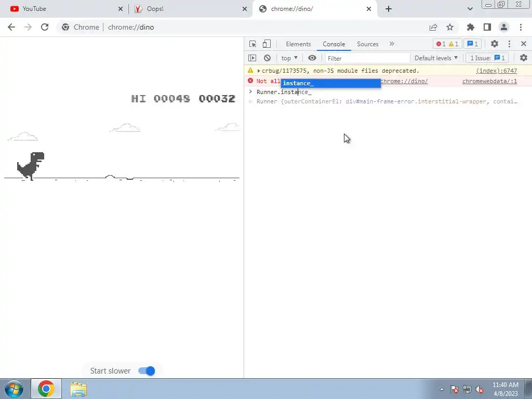Open the chrome://dino/ link in error
This screenshot has width=532, height=399.
tap(404, 81)
